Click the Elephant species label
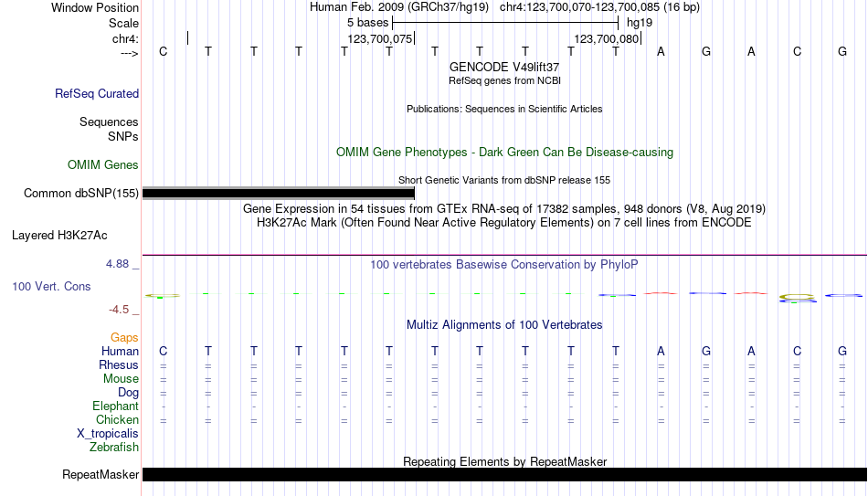The image size is (868, 496). tap(115, 406)
